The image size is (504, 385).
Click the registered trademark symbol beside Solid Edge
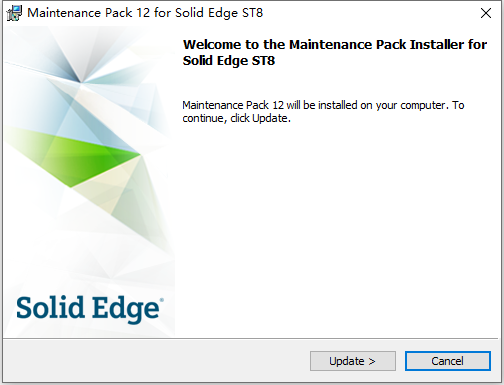tap(162, 300)
